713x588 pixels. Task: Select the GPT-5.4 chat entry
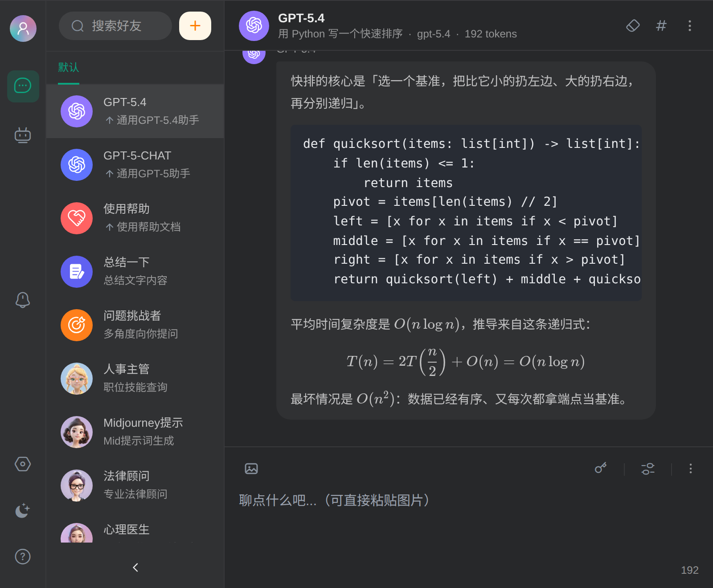(135, 111)
